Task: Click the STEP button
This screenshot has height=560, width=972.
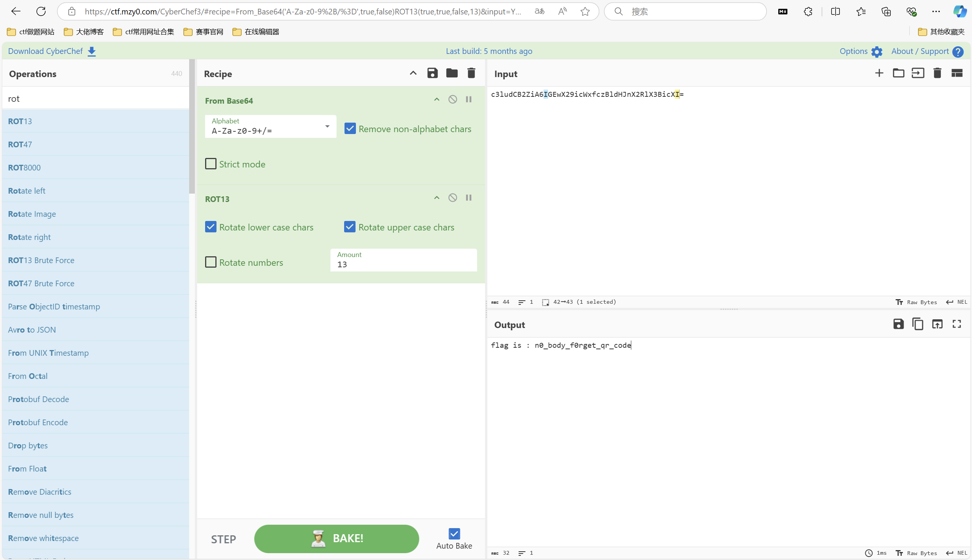Action: click(224, 539)
